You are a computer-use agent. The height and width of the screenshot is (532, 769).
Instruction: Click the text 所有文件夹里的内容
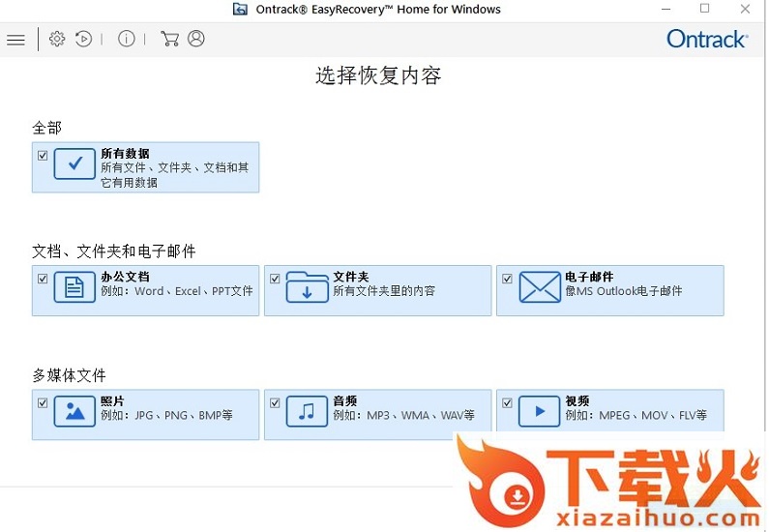[x=384, y=291]
